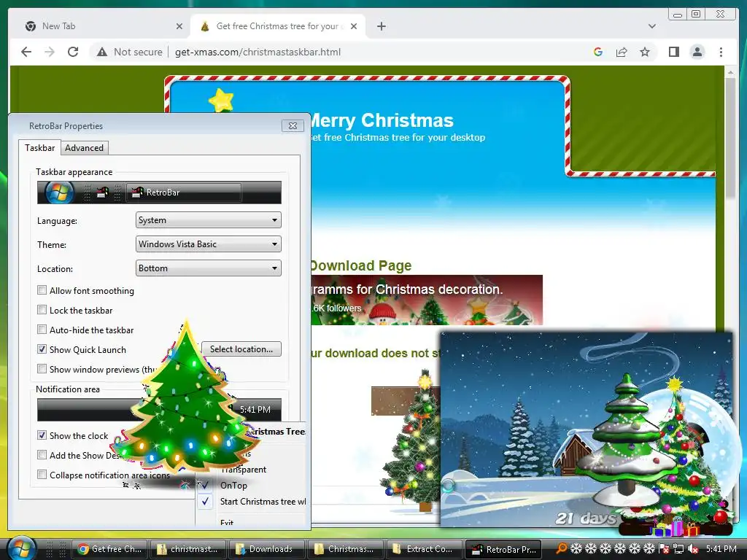Screen dimensions: 747x560
Task: Click the webpage vertical scrollbar
Action: [729, 138]
